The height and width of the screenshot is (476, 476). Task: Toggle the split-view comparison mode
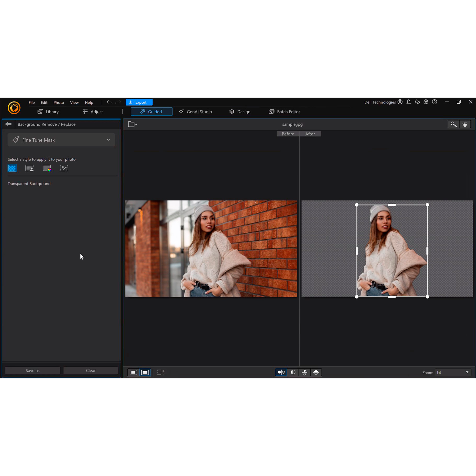(x=293, y=372)
